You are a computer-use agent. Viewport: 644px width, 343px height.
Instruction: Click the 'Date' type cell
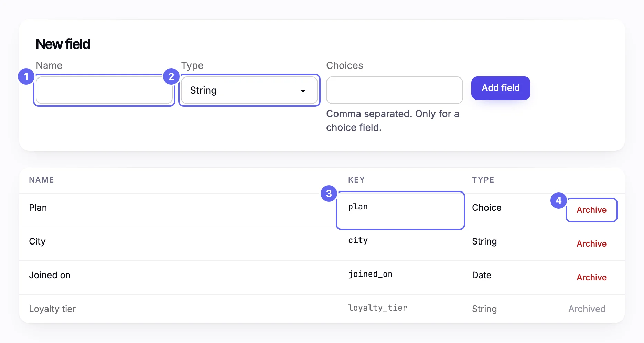pyautogui.click(x=481, y=275)
